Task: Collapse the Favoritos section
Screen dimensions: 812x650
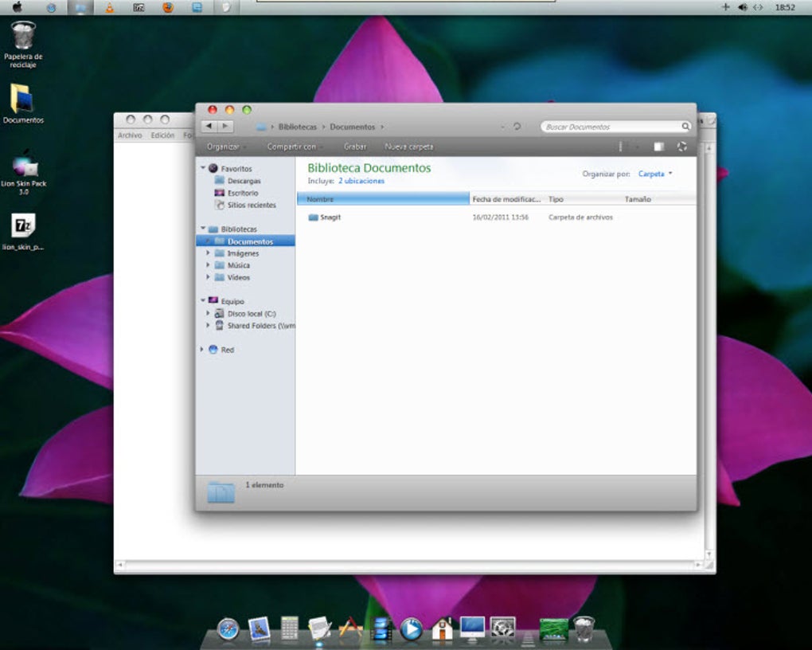Action: click(203, 168)
